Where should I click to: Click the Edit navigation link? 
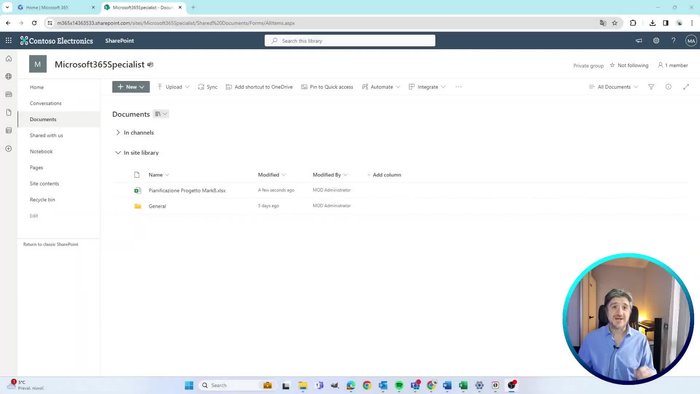(34, 216)
